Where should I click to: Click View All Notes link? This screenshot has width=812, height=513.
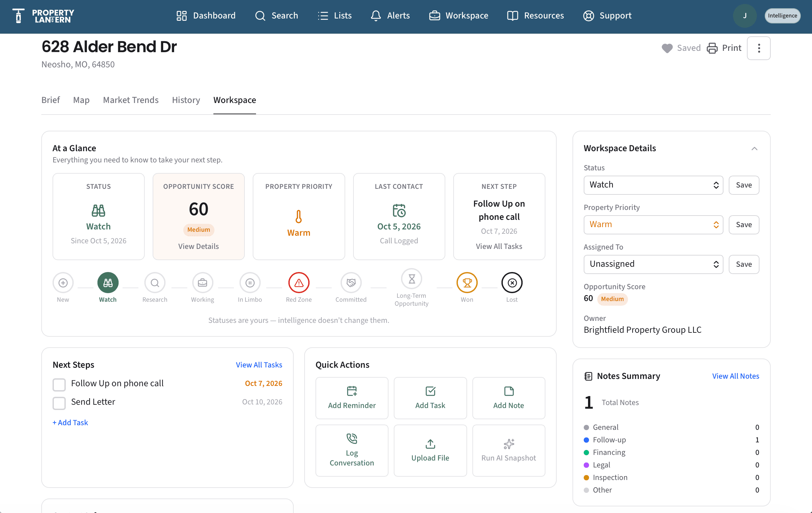tap(735, 376)
